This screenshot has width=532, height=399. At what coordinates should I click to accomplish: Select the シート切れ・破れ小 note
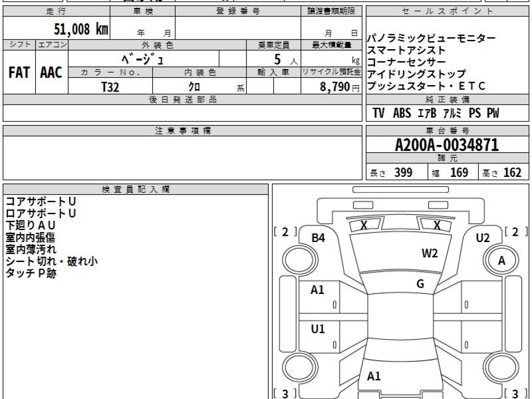pyautogui.click(x=51, y=261)
